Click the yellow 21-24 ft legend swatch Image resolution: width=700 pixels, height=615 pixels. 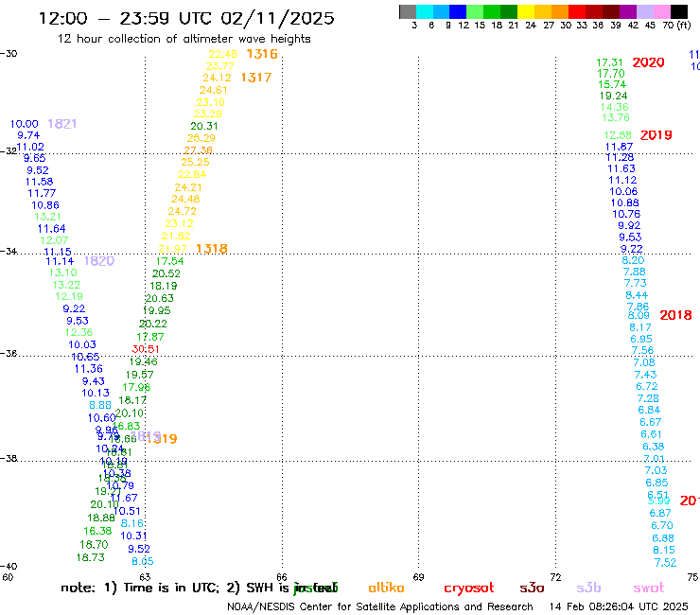tap(526, 11)
